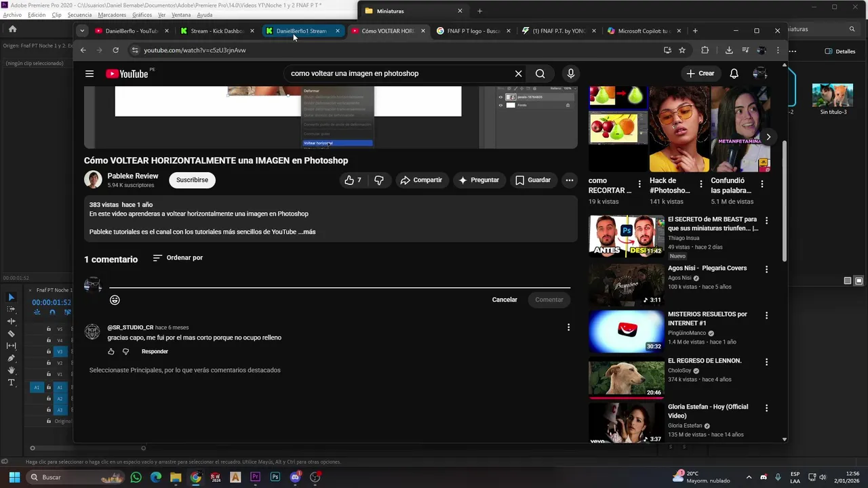This screenshot has width=868, height=488.
Task: Click Responder under SR_STUDIO_CR comment
Action: [155, 352]
